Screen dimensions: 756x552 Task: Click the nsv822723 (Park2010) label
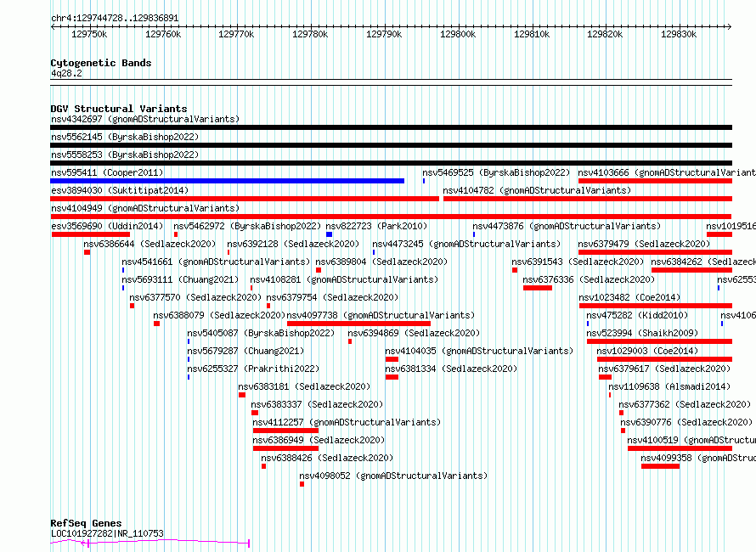(376, 226)
